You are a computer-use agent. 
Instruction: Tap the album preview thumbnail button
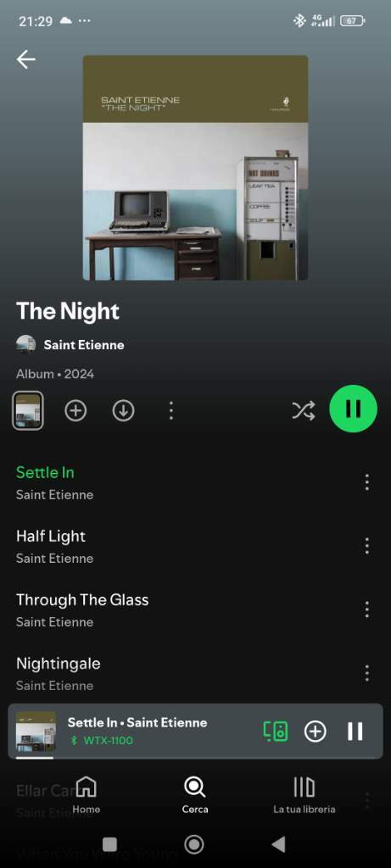pyautogui.click(x=28, y=411)
